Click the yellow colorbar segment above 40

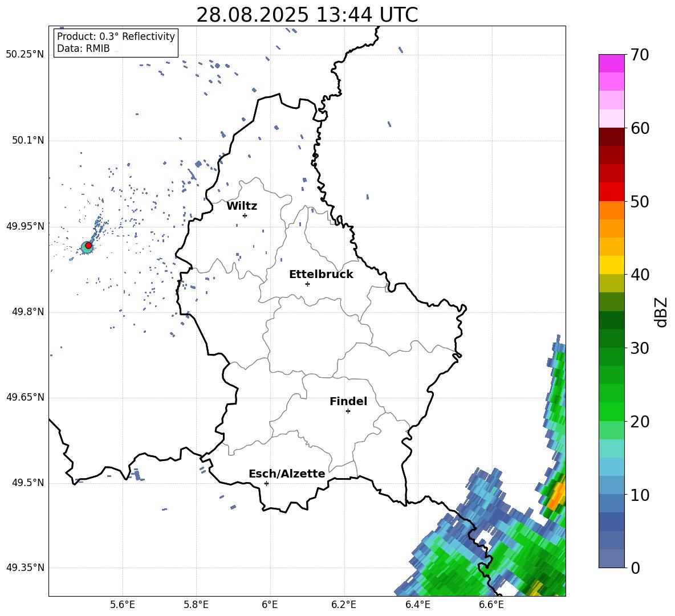(611, 265)
